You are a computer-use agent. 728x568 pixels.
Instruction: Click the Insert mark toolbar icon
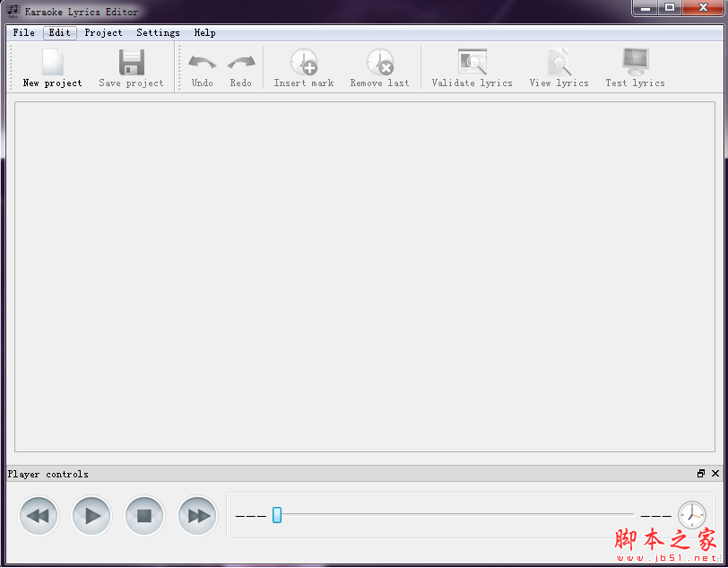[304, 63]
